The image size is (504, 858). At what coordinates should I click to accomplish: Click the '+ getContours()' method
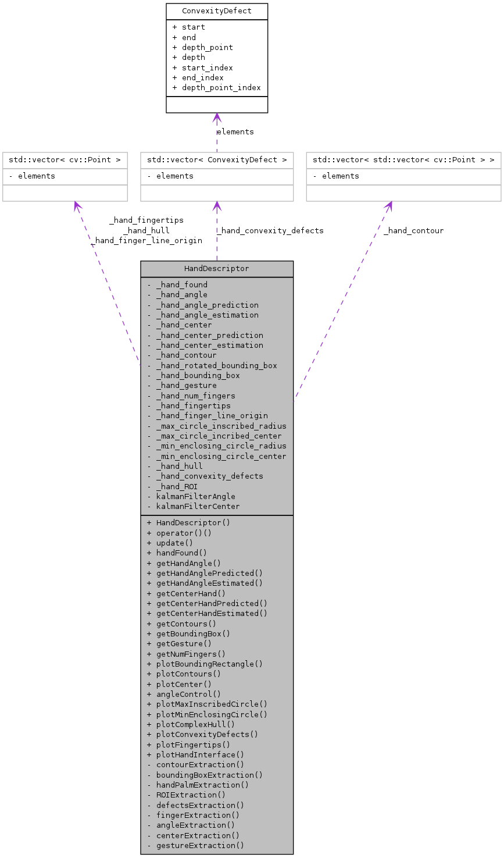coord(182,624)
